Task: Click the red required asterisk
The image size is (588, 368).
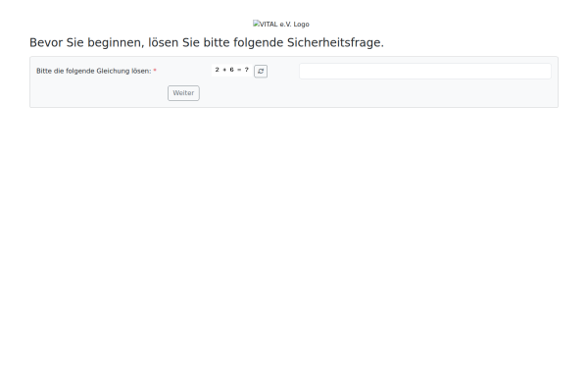Action: [155, 71]
